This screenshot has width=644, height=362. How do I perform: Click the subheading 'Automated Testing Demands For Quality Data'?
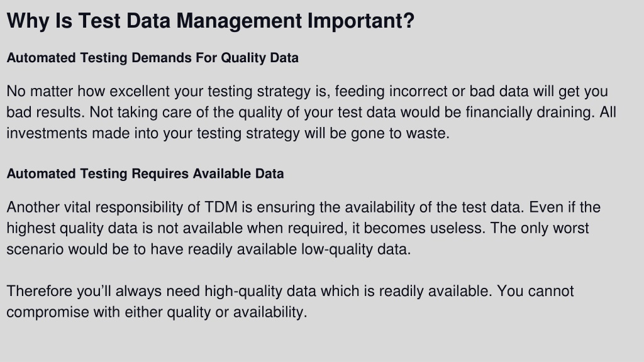click(x=152, y=58)
